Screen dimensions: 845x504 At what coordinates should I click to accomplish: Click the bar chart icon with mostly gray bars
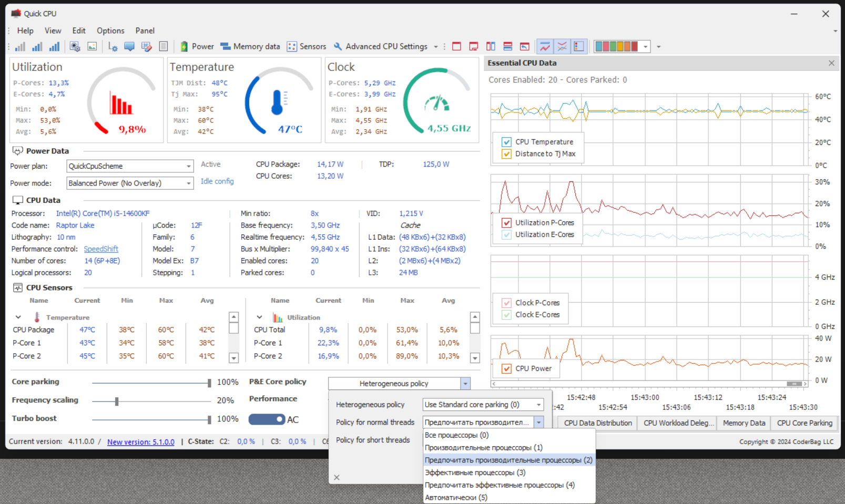coord(20,47)
